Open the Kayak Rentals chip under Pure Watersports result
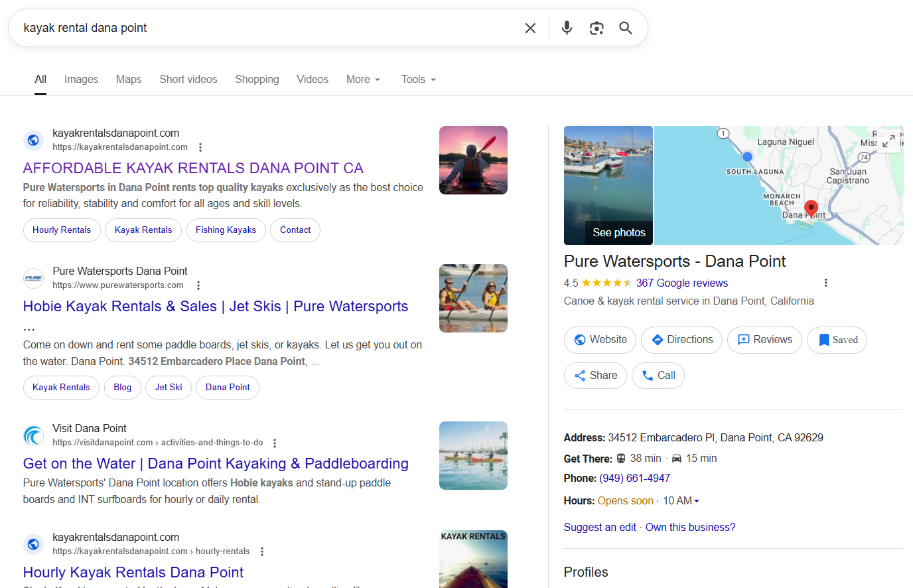913x588 pixels. (x=61, y=388)
